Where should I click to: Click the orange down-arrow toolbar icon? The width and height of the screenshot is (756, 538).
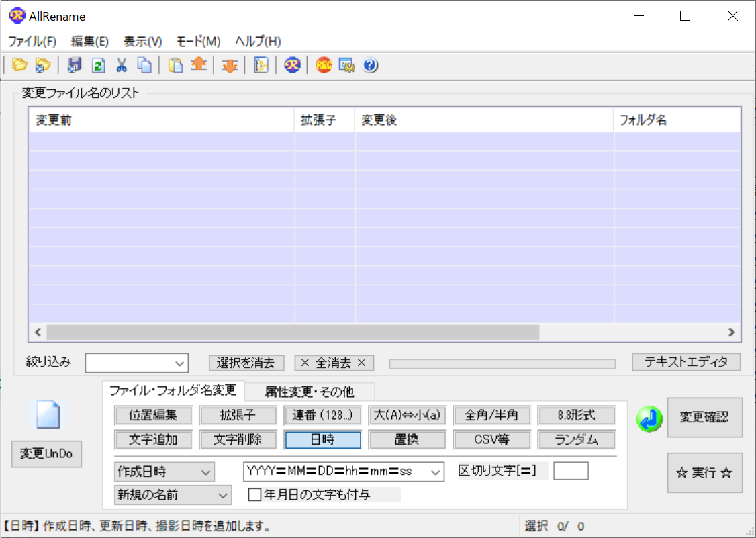point(230,64)
